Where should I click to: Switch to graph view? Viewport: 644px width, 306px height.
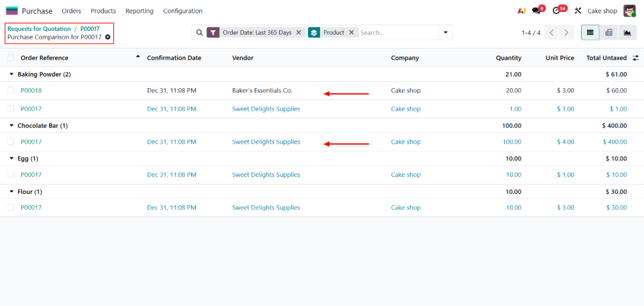[627, 33]
